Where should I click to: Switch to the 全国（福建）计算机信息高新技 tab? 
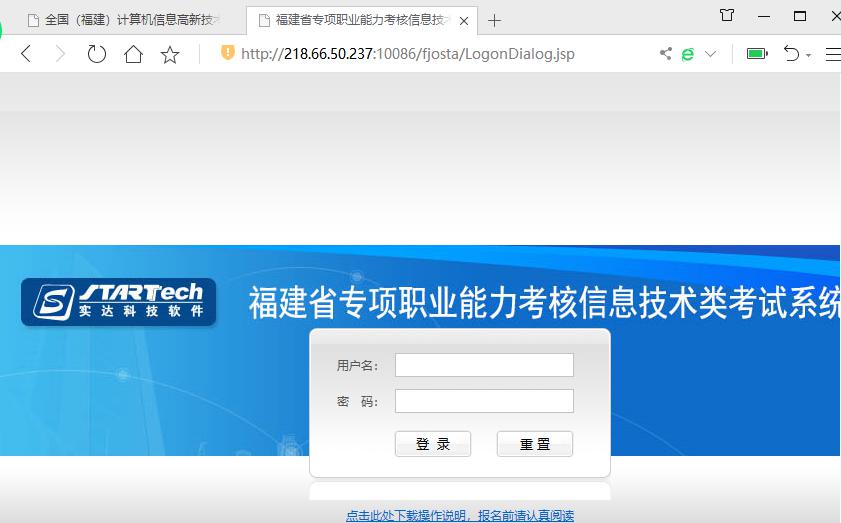click(124, 20)
